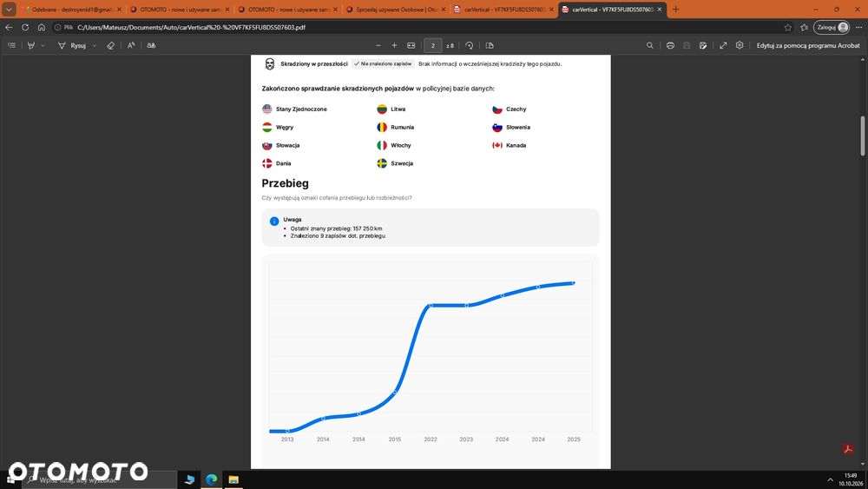Expand the Rysuj pen options arrow
This screenshot has width=868, height=489.
(x=94, y=45)
